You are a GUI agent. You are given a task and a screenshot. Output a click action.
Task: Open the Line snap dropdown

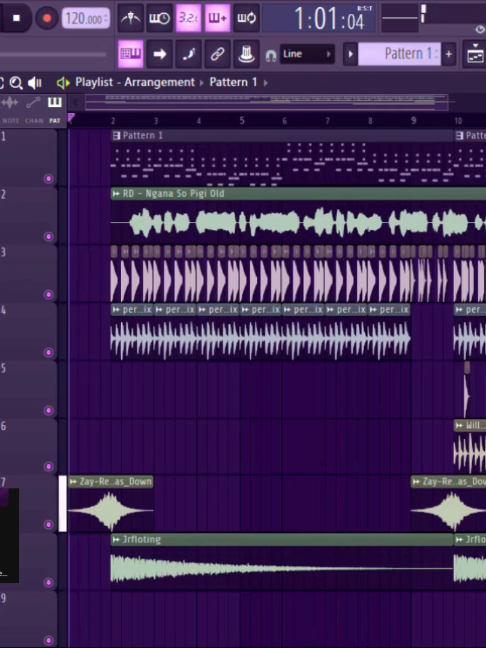pos(307,54)
